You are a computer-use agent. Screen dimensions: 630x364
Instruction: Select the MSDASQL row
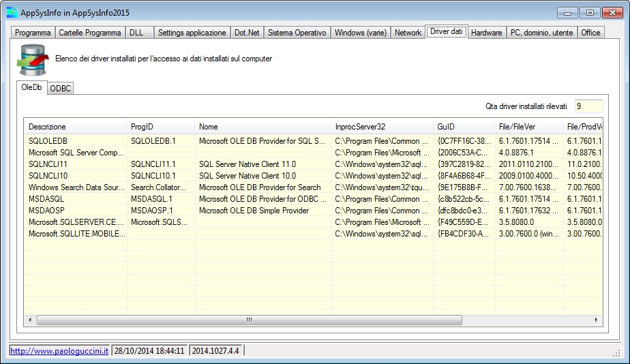pyautogui.click(x=314, y=199)
